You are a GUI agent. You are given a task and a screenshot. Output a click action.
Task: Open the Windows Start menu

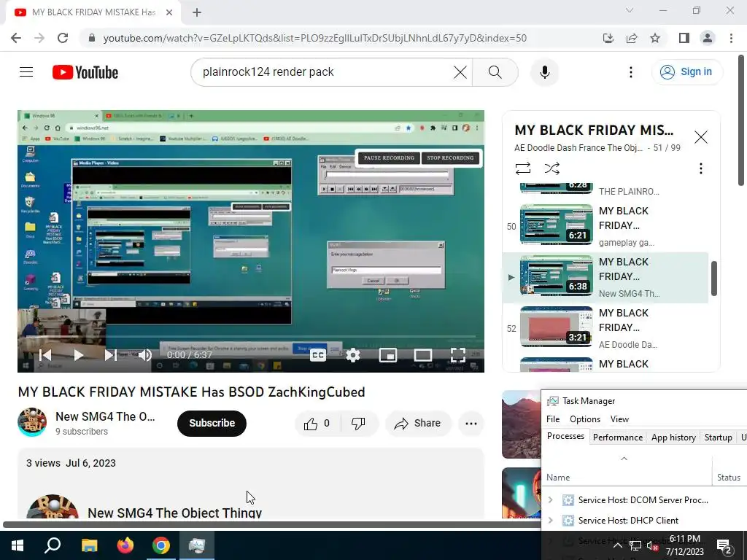(18, 545)
